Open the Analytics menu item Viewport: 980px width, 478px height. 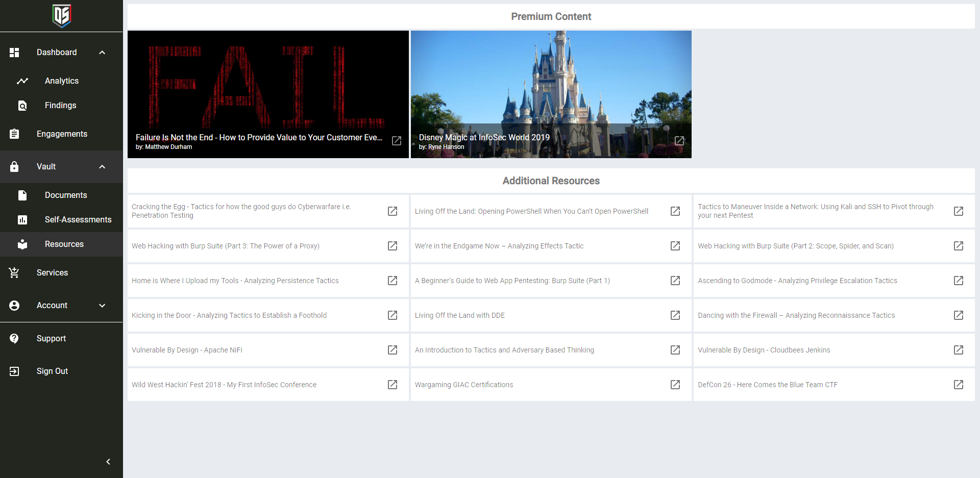tap(61, 81)
